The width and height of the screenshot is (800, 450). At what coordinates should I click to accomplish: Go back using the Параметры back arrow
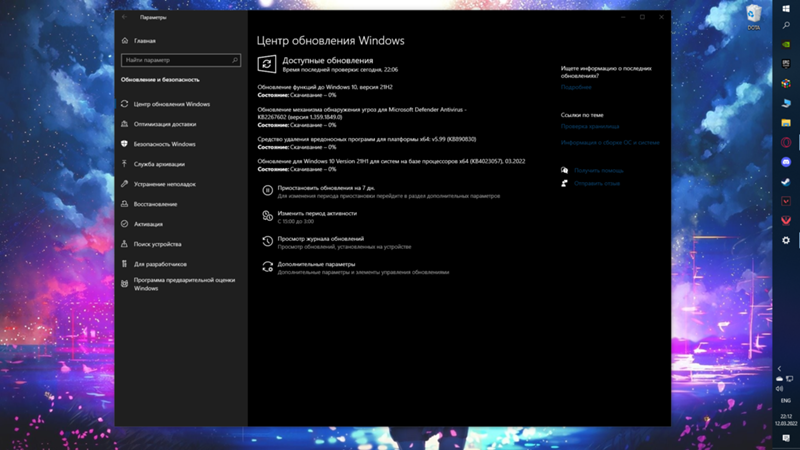pyautogui.click(x=124, y=17)
